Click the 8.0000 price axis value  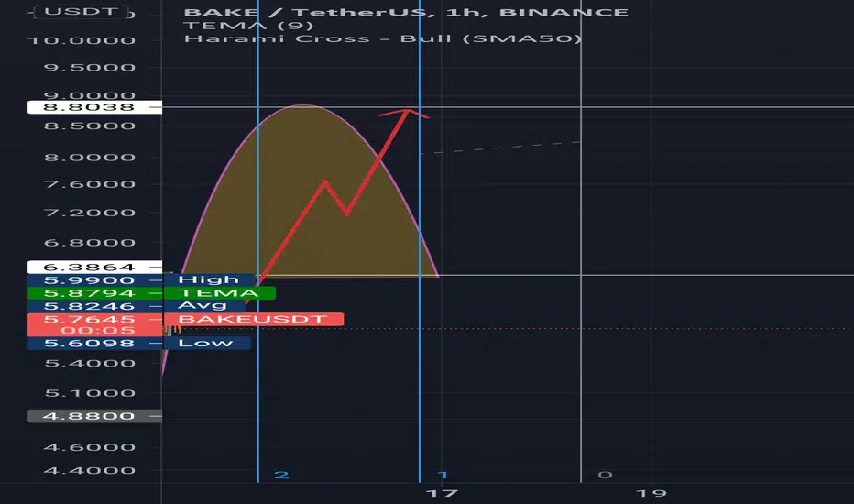pyautogui.click(x=89, y=158)
